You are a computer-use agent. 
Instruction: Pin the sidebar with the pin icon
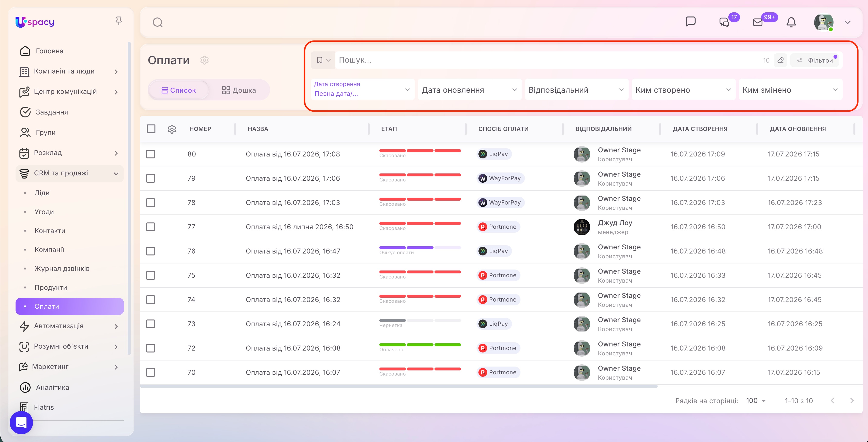(118, 21)
